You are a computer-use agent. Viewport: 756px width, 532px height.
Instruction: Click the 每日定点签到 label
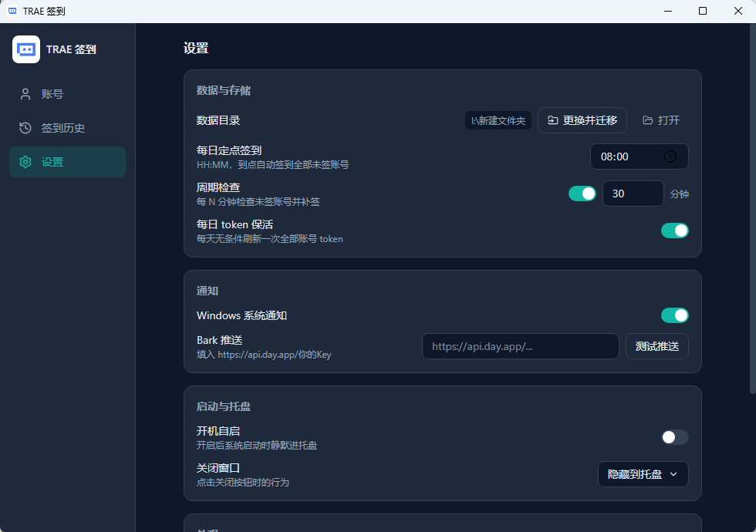coord(229,150)
